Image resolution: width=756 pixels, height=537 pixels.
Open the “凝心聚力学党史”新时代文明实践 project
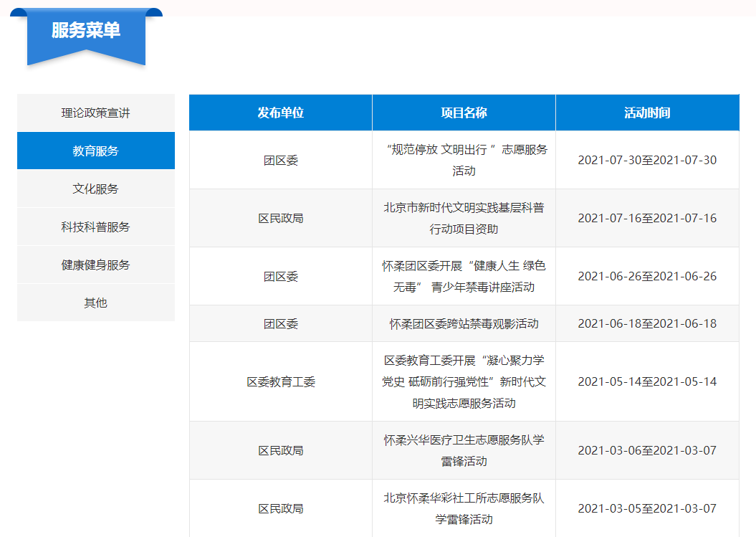(x=464, y=381)
